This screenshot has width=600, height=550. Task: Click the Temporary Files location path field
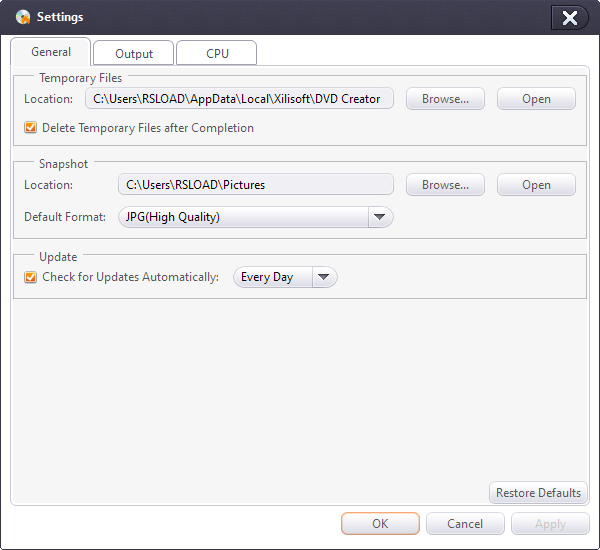pyautogui.click(x=239, y=99)
